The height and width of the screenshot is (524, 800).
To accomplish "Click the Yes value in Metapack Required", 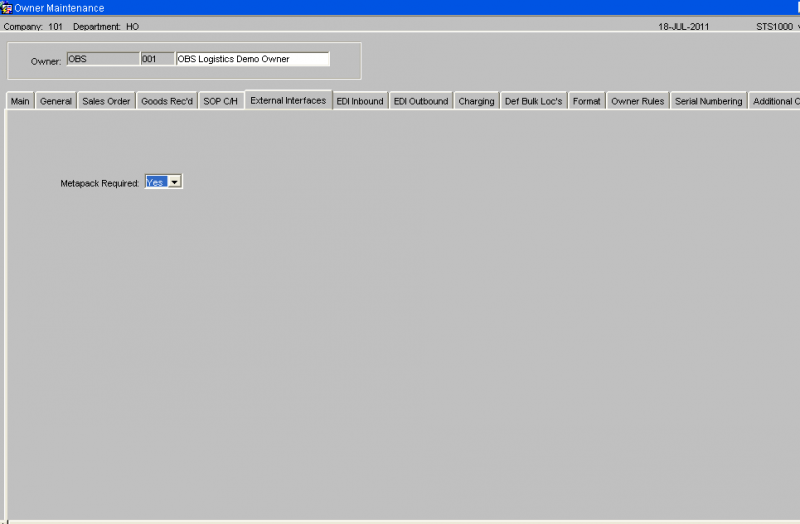I will click(x=156, y=182).
